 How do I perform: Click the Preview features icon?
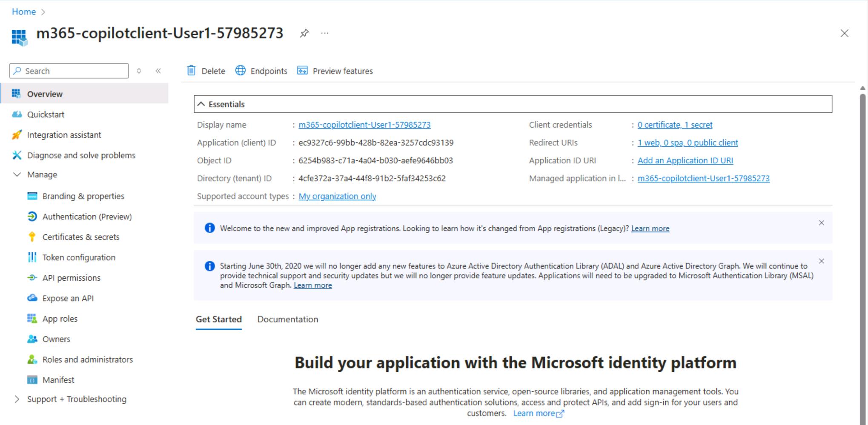click(302, 71)
